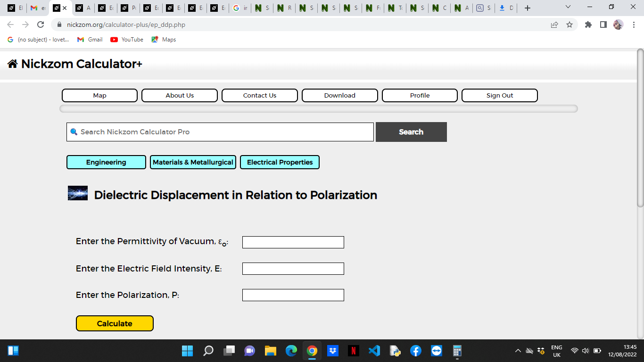Screen dimensions: 644x362
Task: Open volume control in system tray
Action: pyautogui.click(x=586, y=351)
